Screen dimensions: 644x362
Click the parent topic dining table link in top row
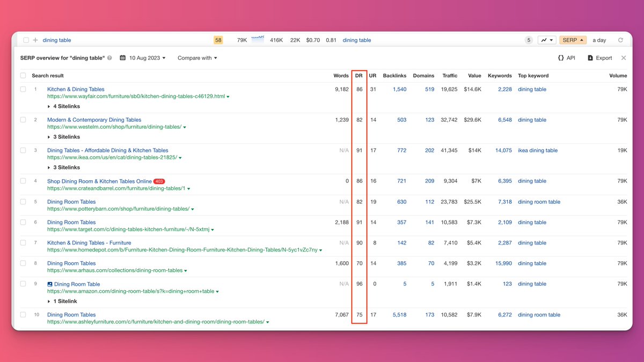(x=357, y=40)
